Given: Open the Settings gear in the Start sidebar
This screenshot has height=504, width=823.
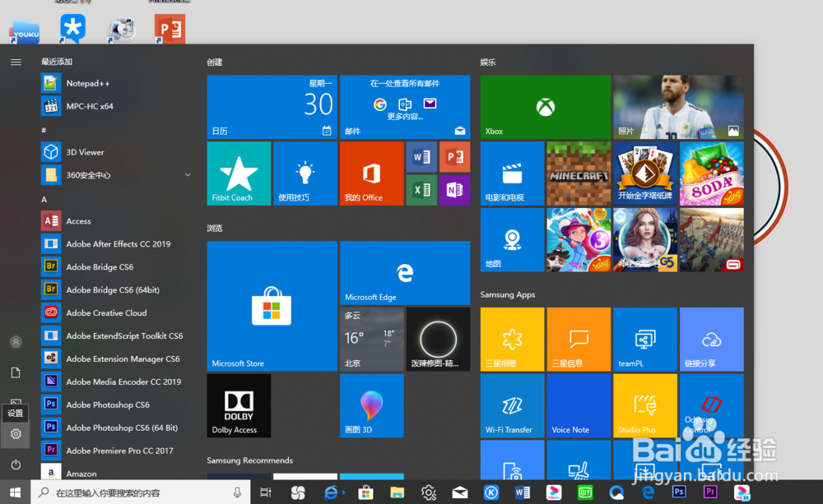Looking at the screenshot, I should pos(16,433).
